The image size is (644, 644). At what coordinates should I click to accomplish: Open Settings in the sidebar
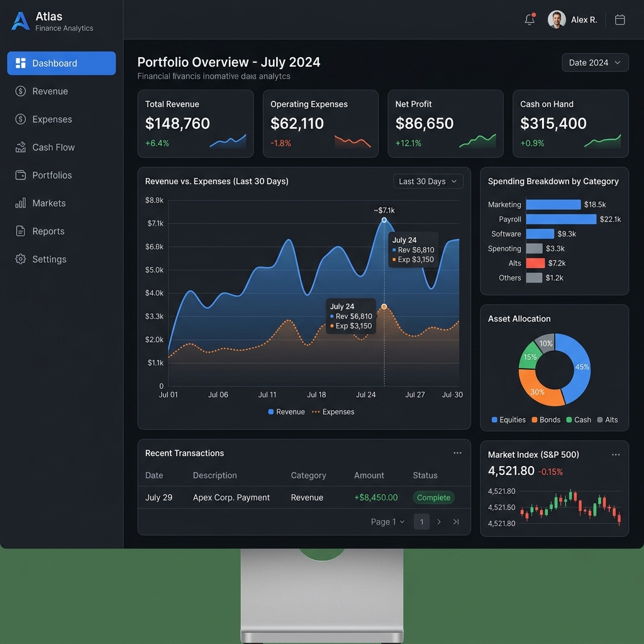click(61, 258)
